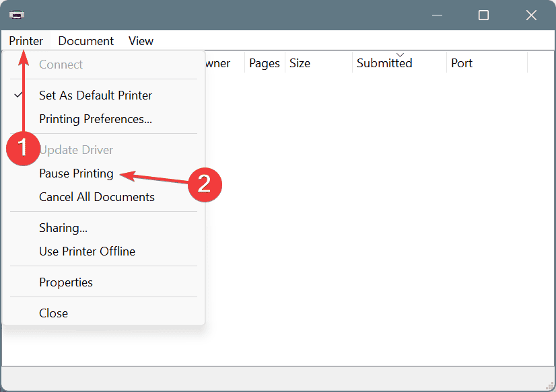
Task: Open Printing Preferences
Action: pos(104,119)
